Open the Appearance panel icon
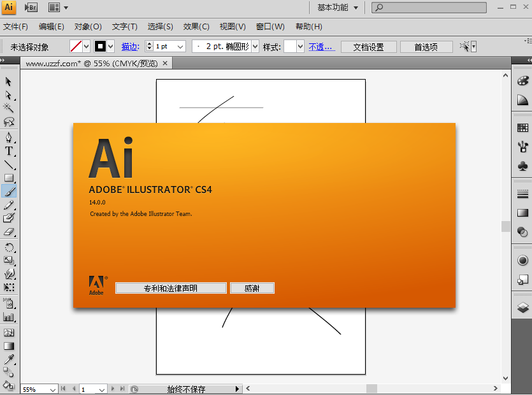This screenshot has height=395, width=532. coord(522,261)
